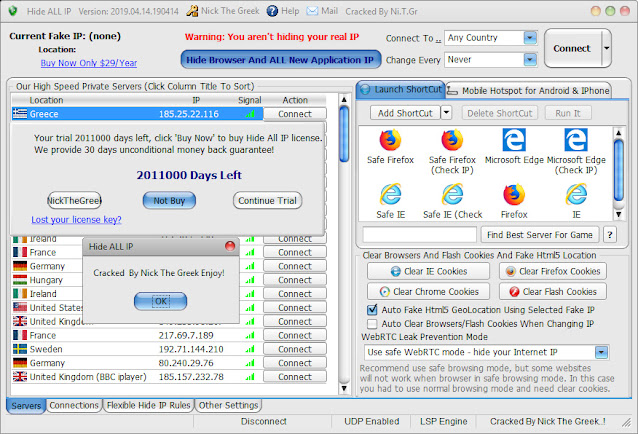Click the Mobile Hotspot tab router icon
This screenshot has width=638, height=434.
click(452, 91)
